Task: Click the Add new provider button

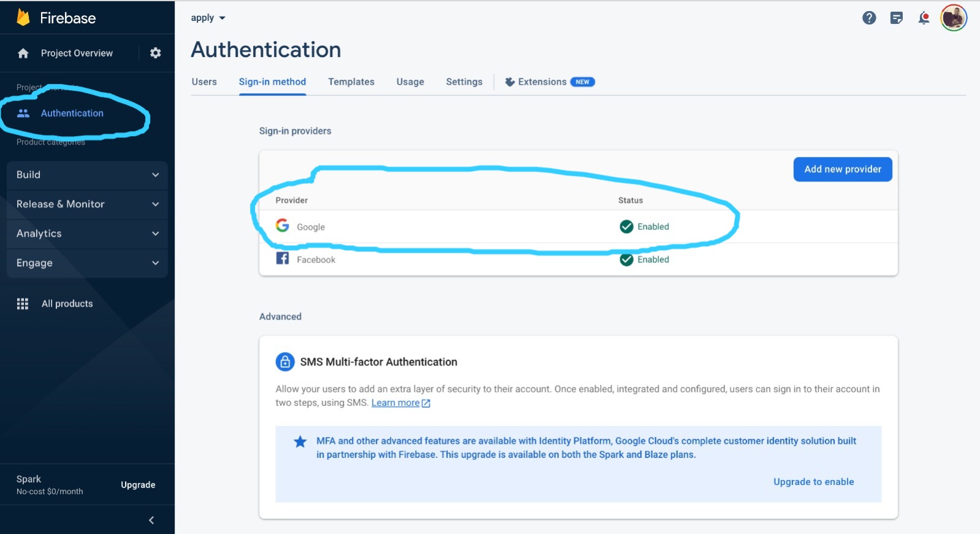Action: coord(843,169)
